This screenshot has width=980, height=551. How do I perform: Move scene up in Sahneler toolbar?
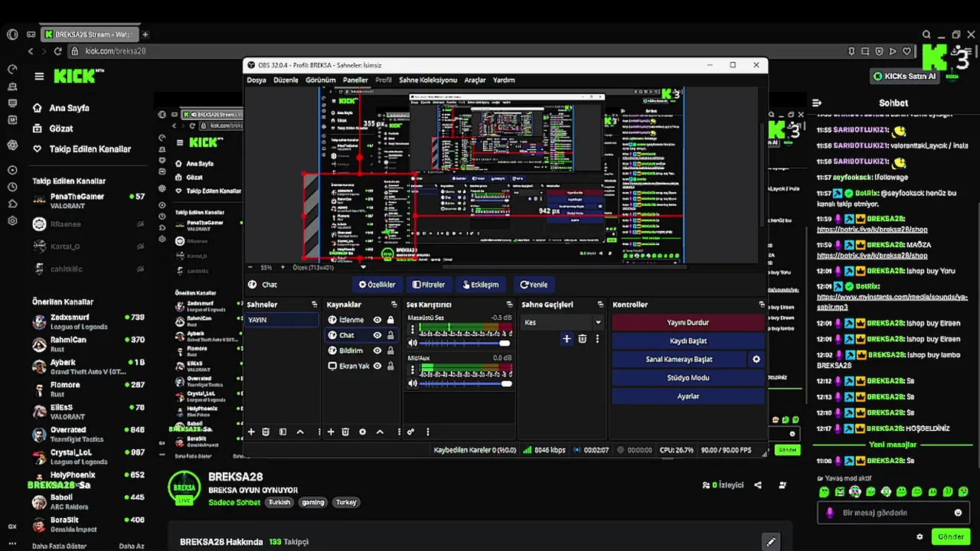tap(300, 432)
